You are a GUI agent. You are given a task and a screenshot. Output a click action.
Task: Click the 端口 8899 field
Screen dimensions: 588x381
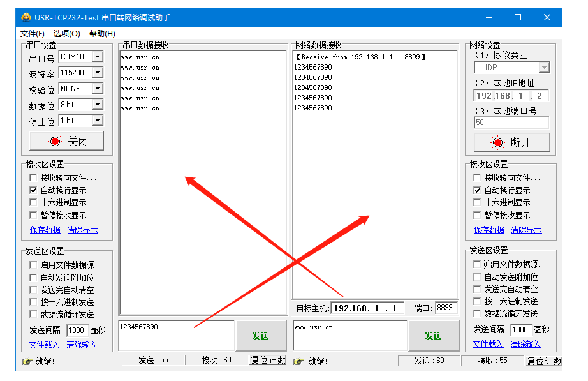tap(446, 308)
